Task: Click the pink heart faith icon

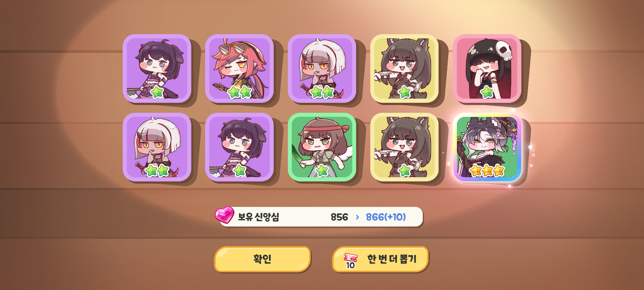Action: [225, 215]
